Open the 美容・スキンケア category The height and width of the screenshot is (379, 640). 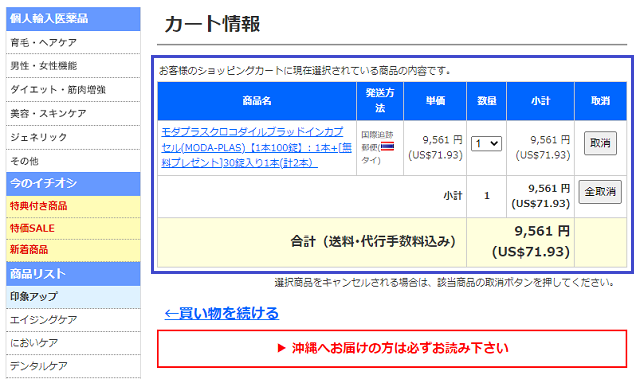click(x=73, y=113)
